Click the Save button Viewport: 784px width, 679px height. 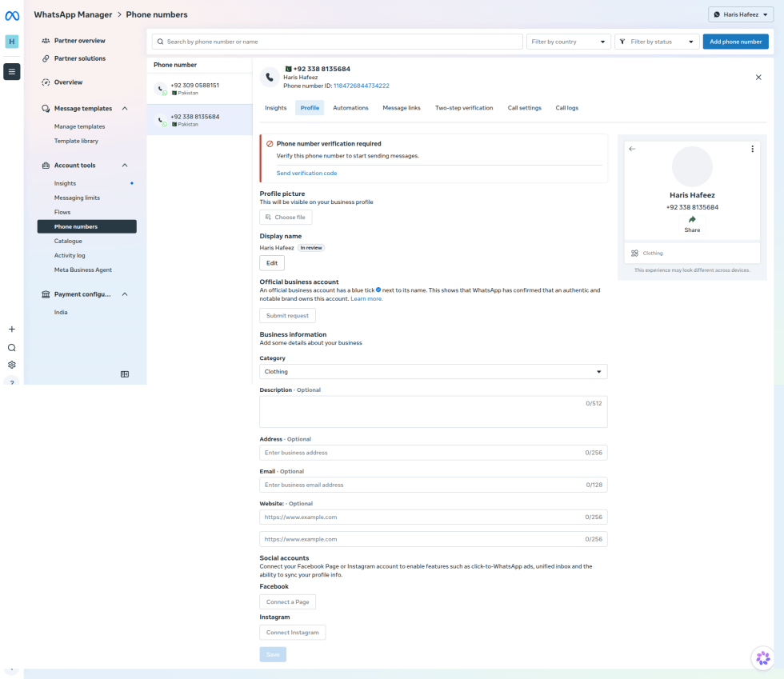tap(273, 654)
